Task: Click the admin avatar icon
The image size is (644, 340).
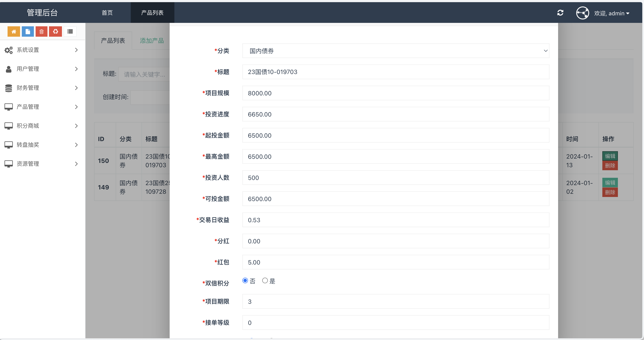Action: (x=583, y=13)
